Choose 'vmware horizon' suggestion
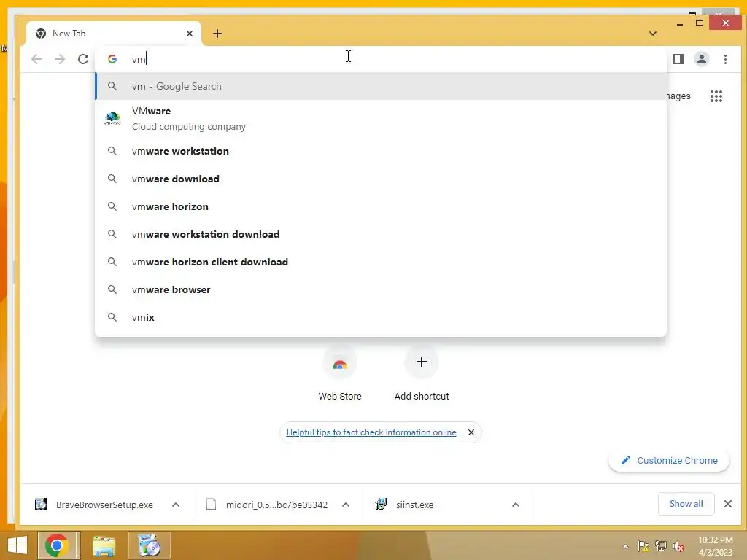The height and width of the screenshot is (560, 747). 381,206
